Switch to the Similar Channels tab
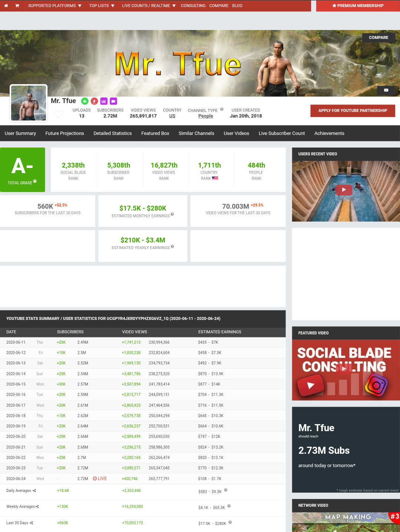 coord(196,133)
